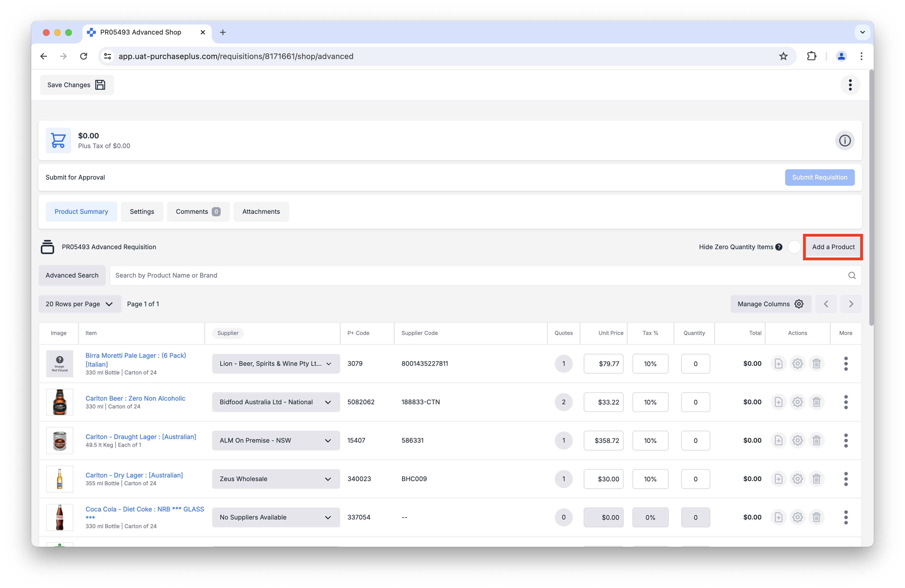
Task: Open Coca Cola - Diet Coke link
Action: click(x=145, y=513)
